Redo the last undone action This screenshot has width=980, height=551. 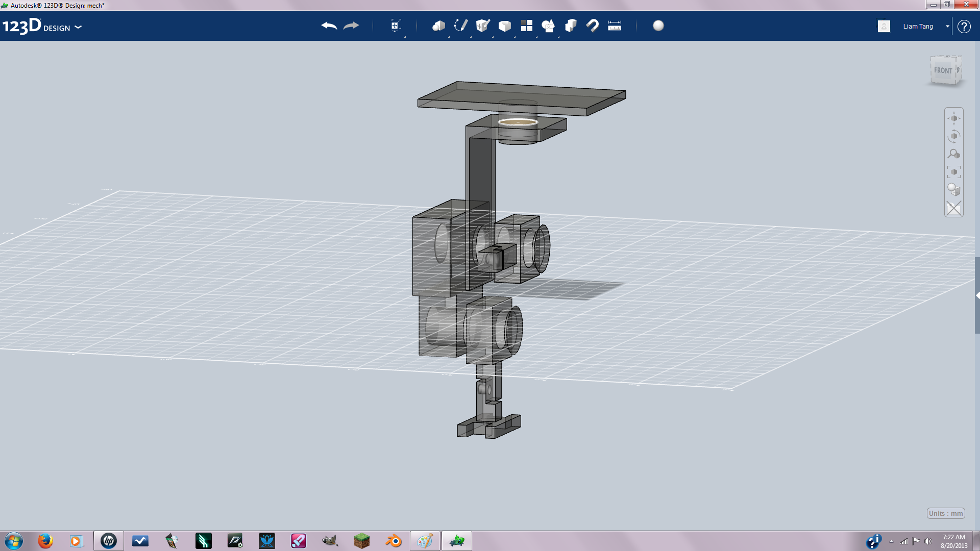[x=351, y=26]
